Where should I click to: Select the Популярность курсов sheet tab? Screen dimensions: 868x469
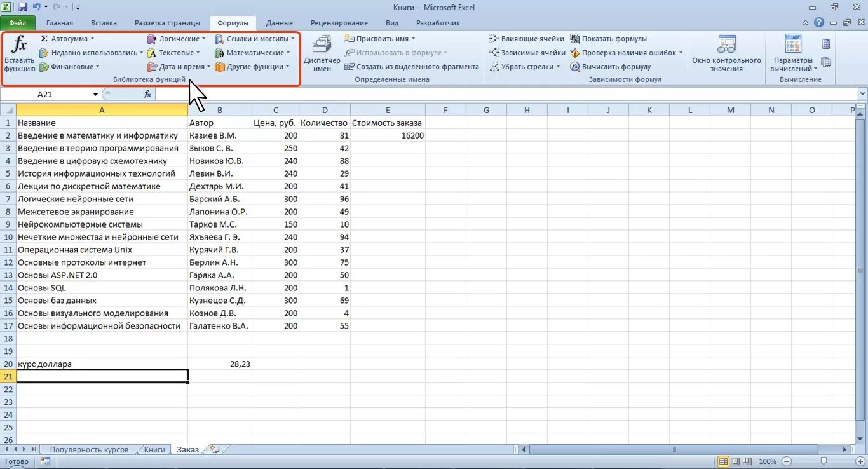[x=89, y=449]
